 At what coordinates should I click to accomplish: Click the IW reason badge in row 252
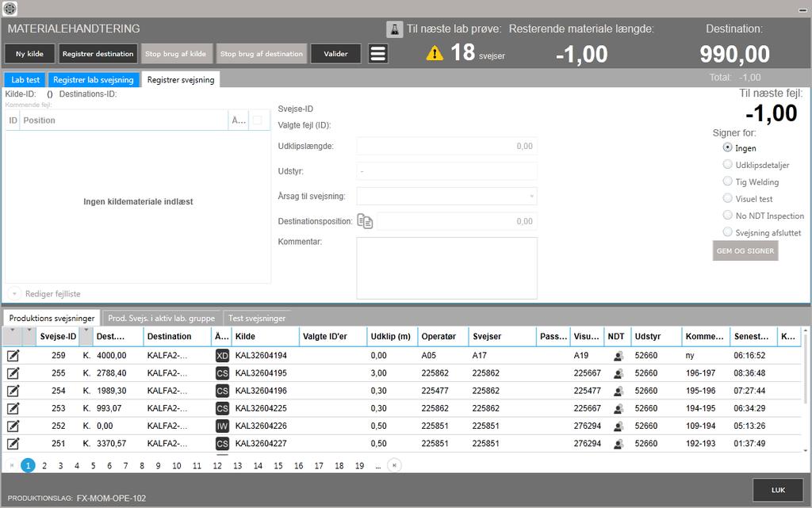pos(222,426)
